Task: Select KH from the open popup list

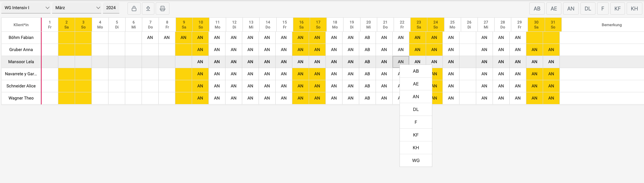Action: [416, 148]
